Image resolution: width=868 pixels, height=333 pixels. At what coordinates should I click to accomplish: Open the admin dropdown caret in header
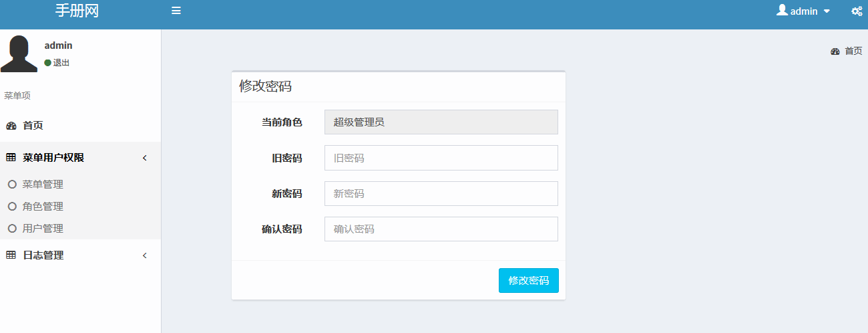(827, 11)
